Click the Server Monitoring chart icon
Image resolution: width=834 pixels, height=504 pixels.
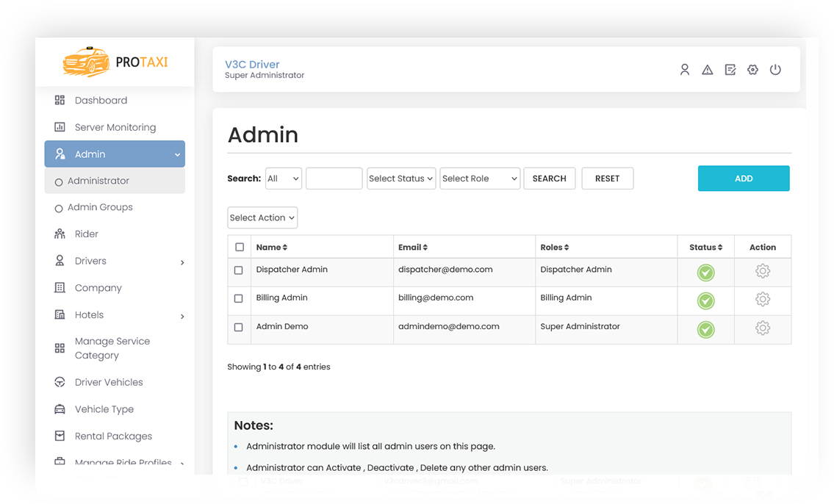pyautogui.click(x=60, y=127)
